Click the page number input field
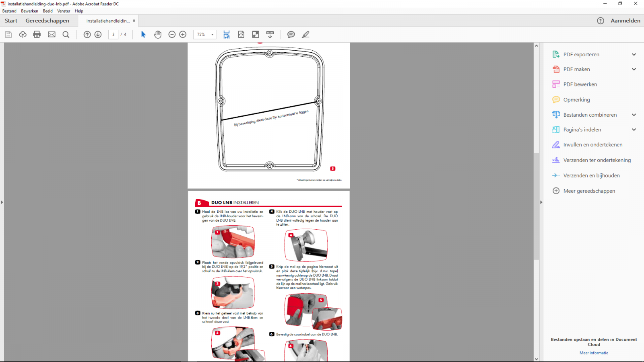The height and width of the screenshot is (362, 644). tap(114, 35)
